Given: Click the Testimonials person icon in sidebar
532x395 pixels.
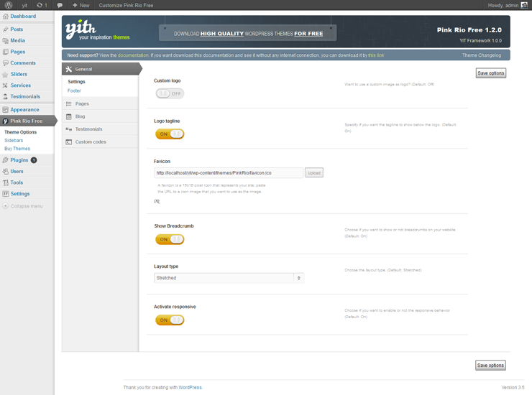Looking at the screenshot, I should coord(6,97).
